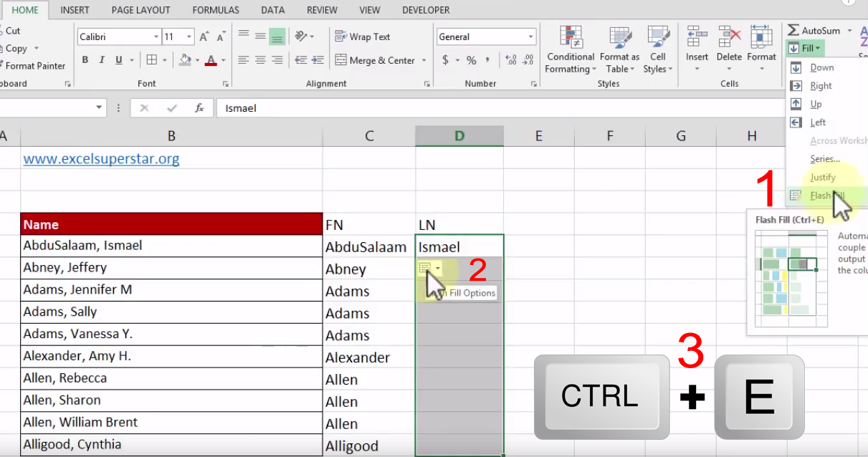Decrease the cell indent

[300, 60]
